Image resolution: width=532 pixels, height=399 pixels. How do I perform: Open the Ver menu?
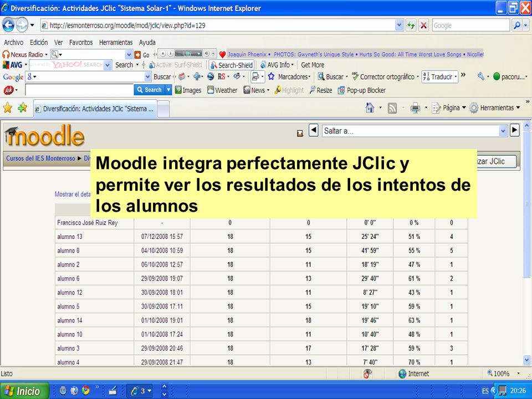pos(58,43)
